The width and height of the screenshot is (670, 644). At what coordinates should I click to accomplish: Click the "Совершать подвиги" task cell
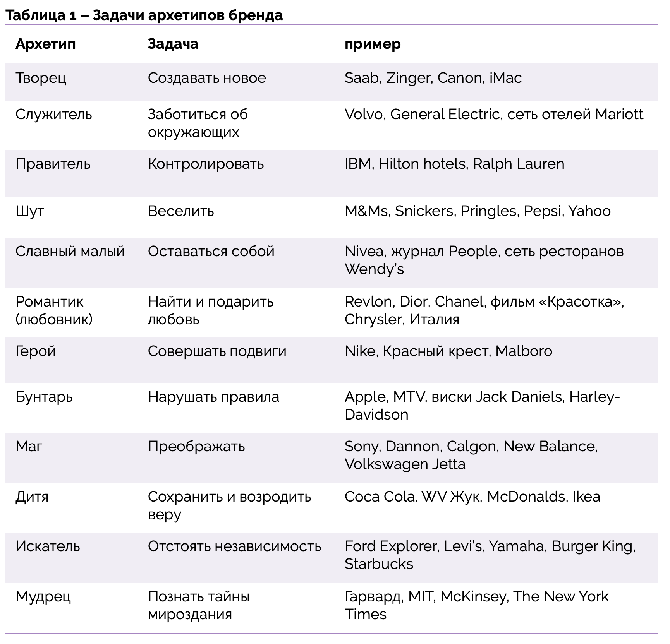pos(217,351)
